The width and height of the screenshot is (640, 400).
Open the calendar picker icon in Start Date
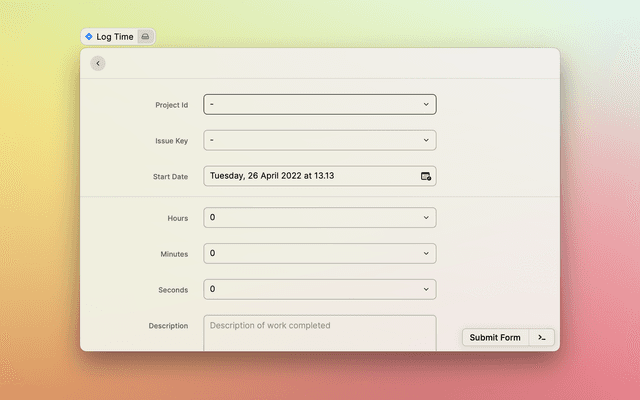426,176
